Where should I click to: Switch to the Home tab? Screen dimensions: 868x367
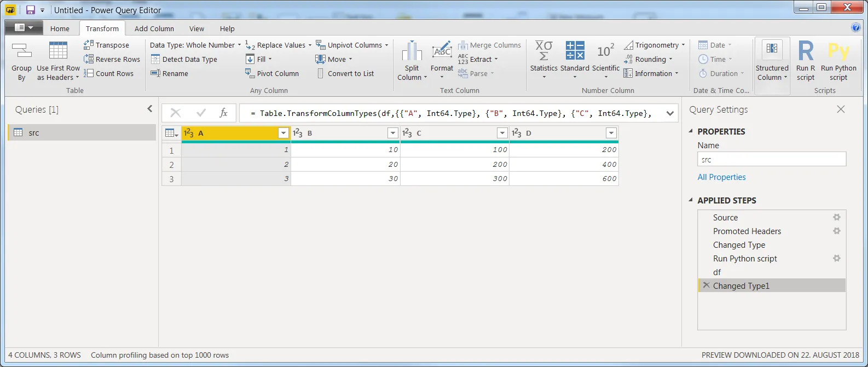click(x=60, y=28)
